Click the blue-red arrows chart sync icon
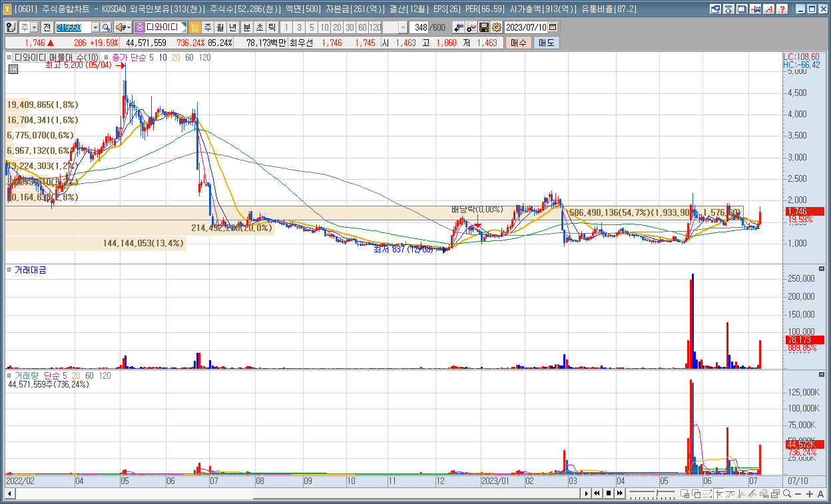Image resolution: width=831 pixels, height=504 pixels. (x=459, y=27)
